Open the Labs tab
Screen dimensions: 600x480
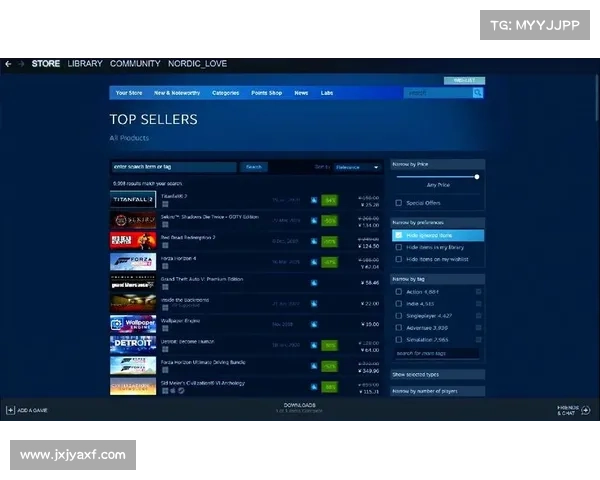[327, 93]
